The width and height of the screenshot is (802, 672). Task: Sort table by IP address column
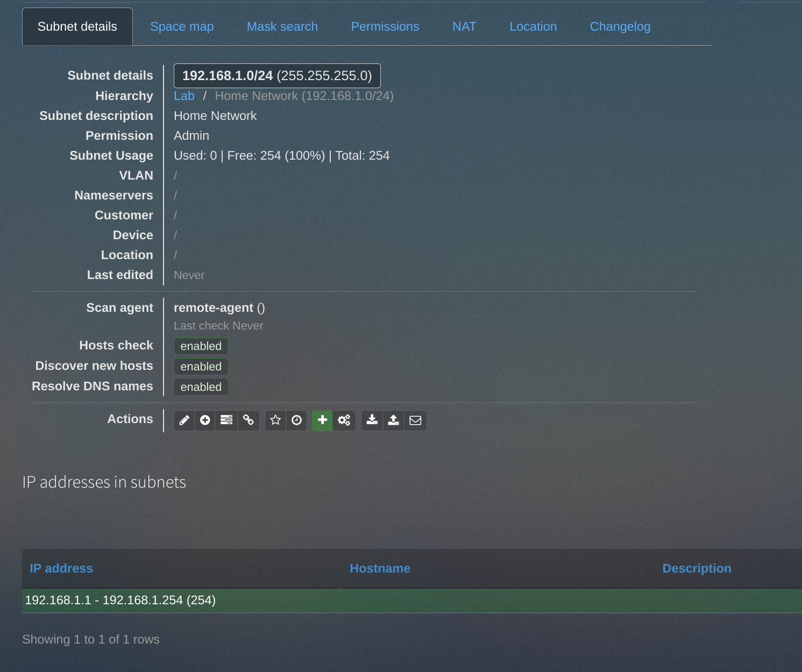(61, 568)
